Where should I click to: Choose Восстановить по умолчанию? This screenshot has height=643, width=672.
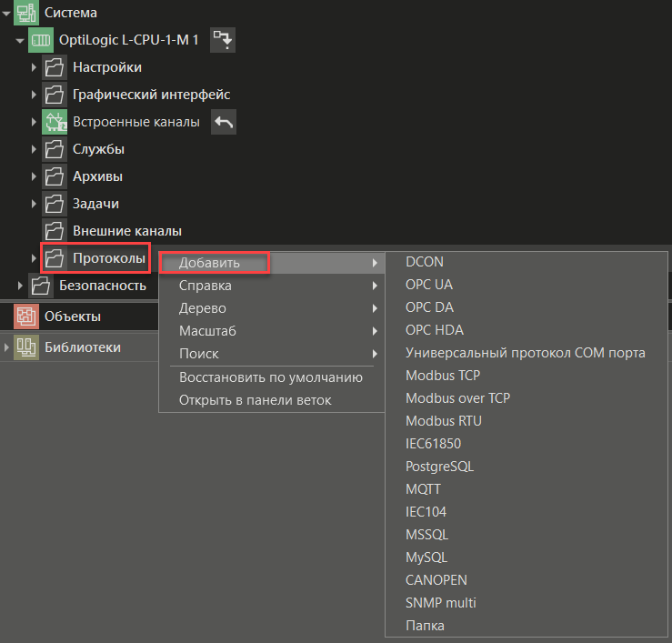point(271,377)
